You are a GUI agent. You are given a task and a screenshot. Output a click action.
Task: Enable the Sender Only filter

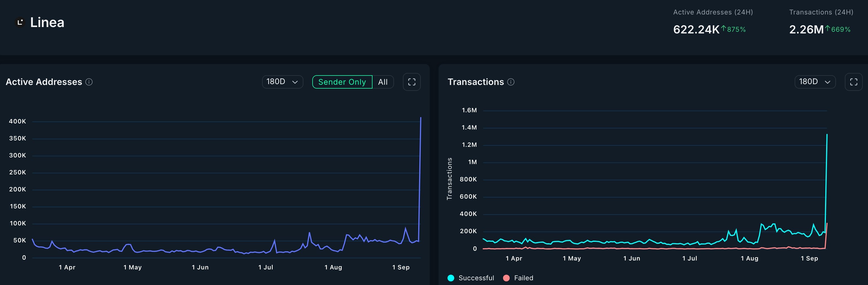(342, 82)
